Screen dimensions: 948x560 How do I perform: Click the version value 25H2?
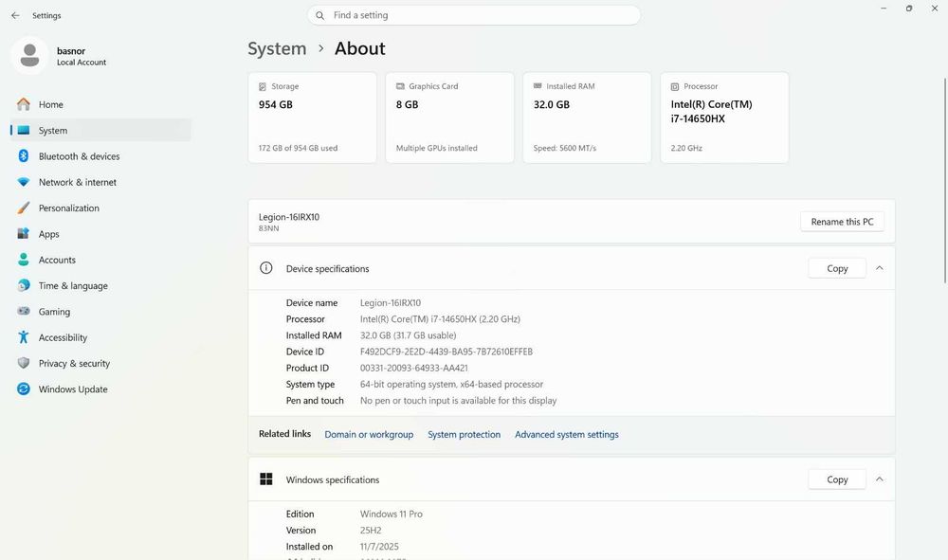(371, 531)
